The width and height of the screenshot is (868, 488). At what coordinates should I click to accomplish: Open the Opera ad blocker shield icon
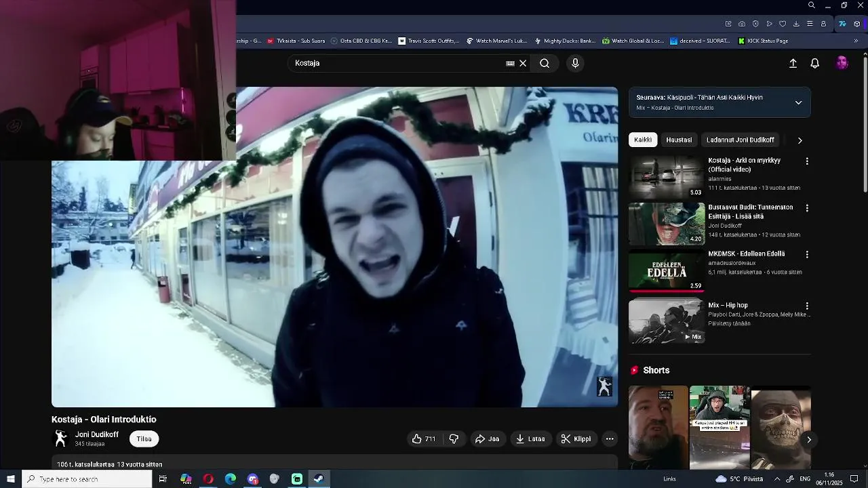point(755,24)
